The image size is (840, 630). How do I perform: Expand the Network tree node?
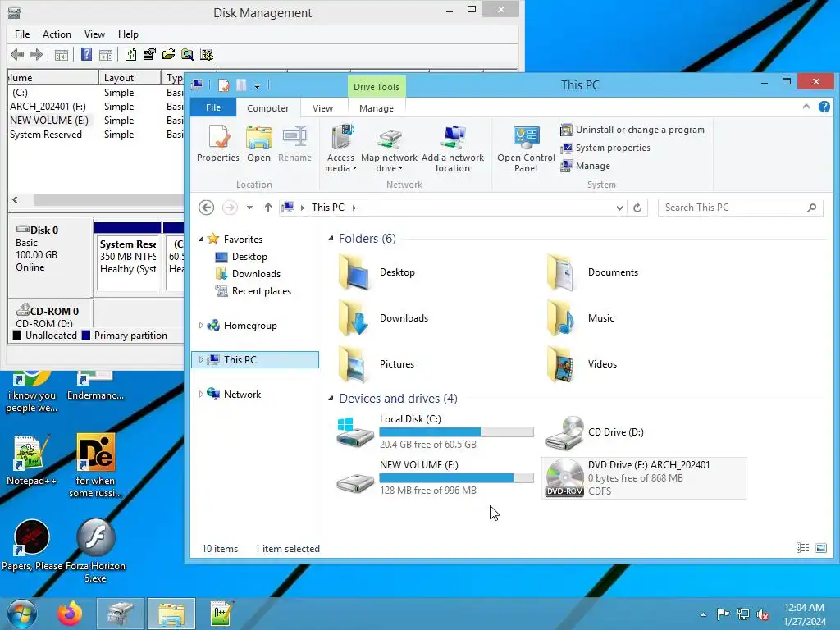point(201,395)
